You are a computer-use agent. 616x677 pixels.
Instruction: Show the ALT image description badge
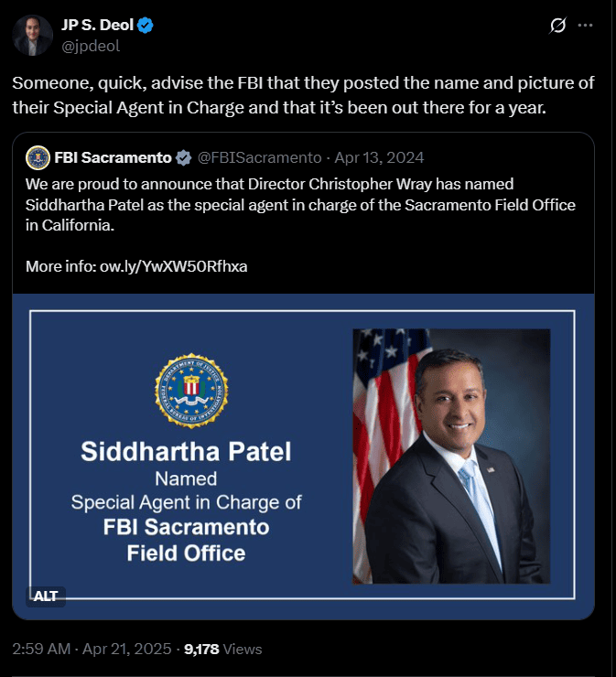coord(46,596)
